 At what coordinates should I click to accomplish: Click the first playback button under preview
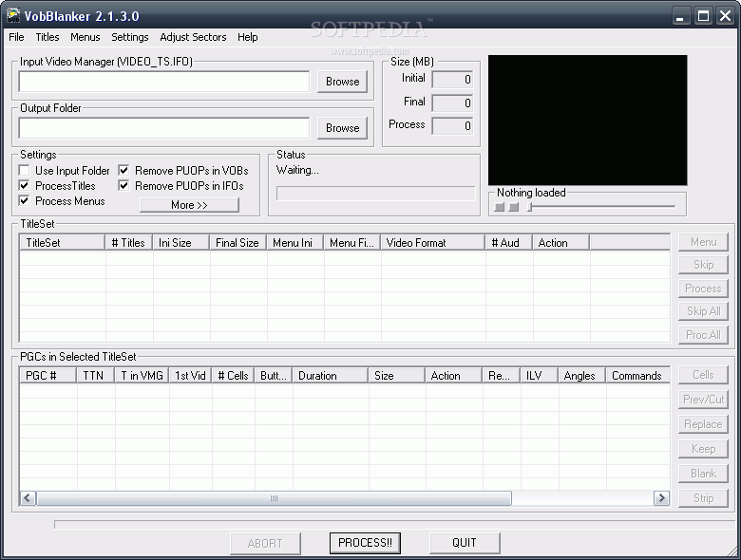point(499,207)
